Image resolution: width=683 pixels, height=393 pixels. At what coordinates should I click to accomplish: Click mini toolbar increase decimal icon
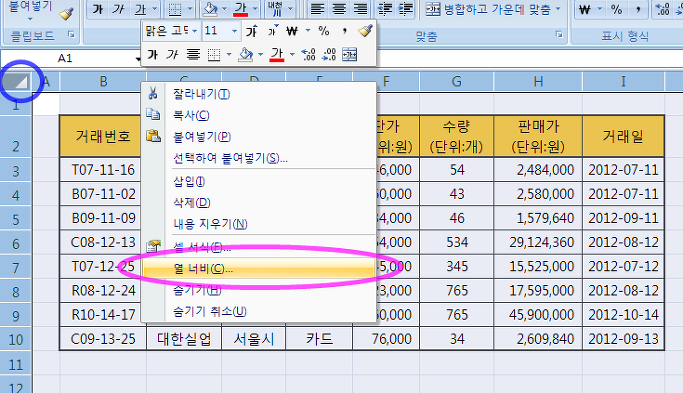point(308,54)
